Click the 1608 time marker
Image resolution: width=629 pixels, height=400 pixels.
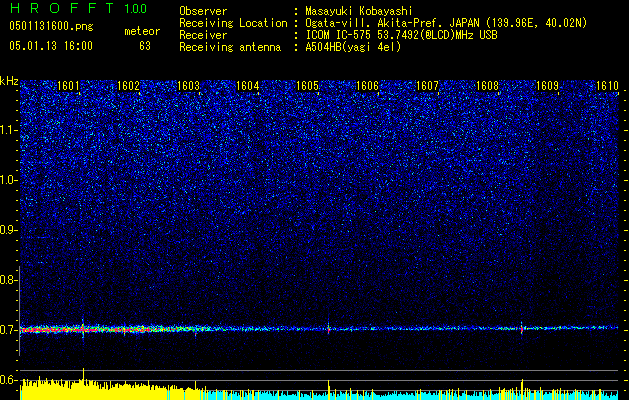(x=487, y=86)
